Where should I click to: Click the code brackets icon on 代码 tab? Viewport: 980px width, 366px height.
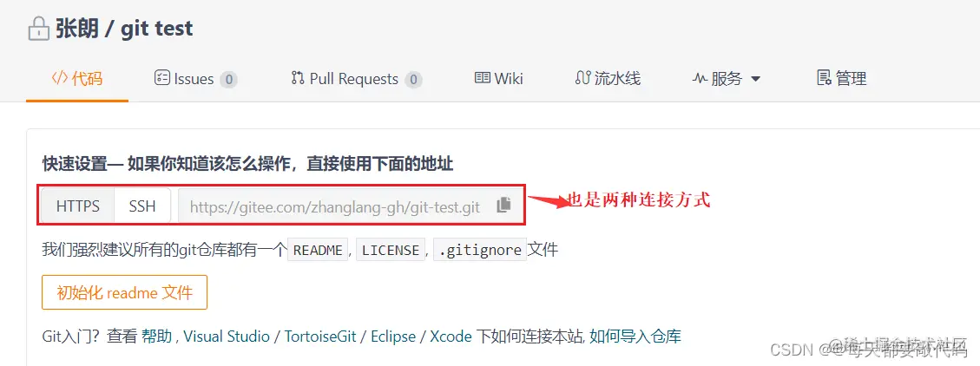[x=59, y=78]
